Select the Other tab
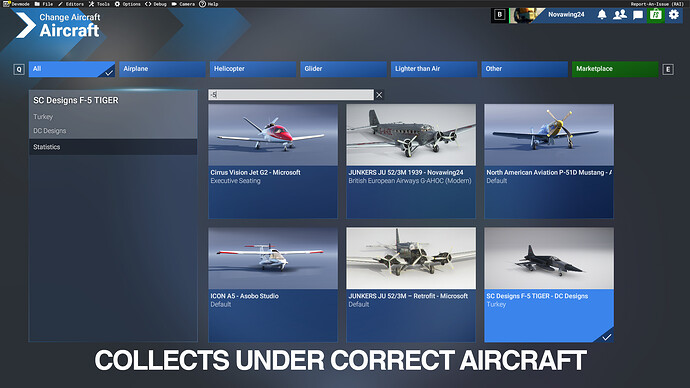Image resolution: width=690 pixels, height=388 pixels. (525, 69)
